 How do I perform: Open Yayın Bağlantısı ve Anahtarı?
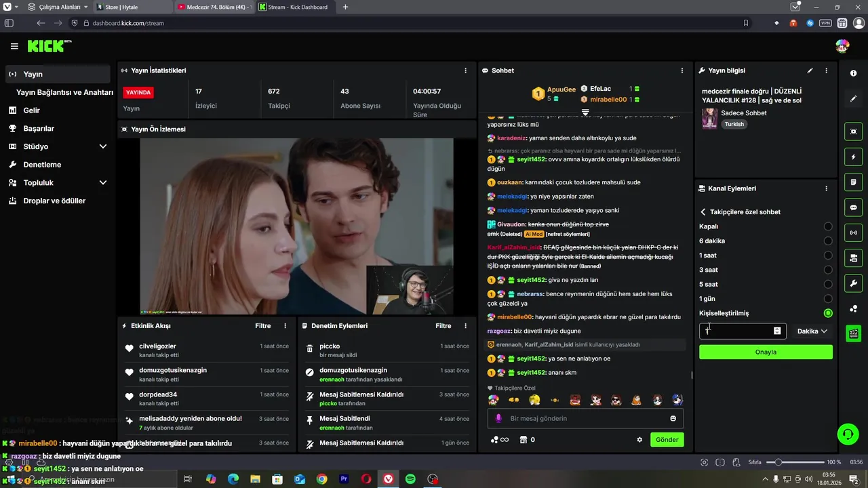tap(64, 92)
